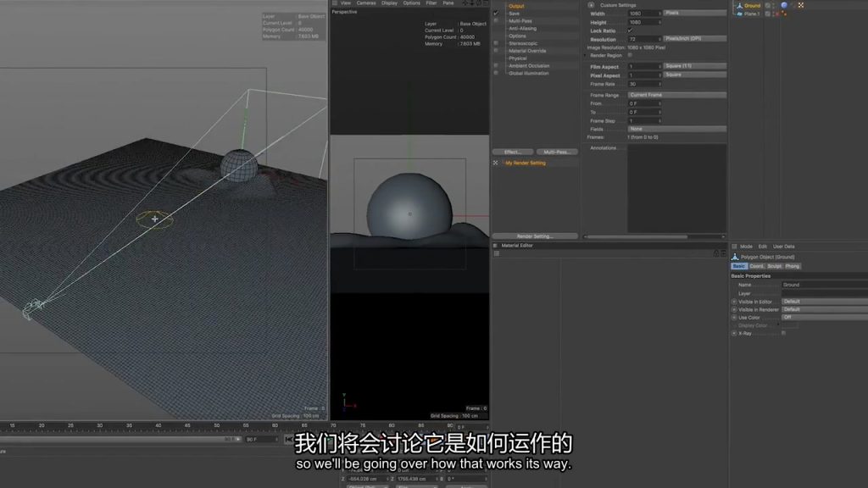
Task: Click the Polygon Object icon in Attributes header
Action: 735,257
